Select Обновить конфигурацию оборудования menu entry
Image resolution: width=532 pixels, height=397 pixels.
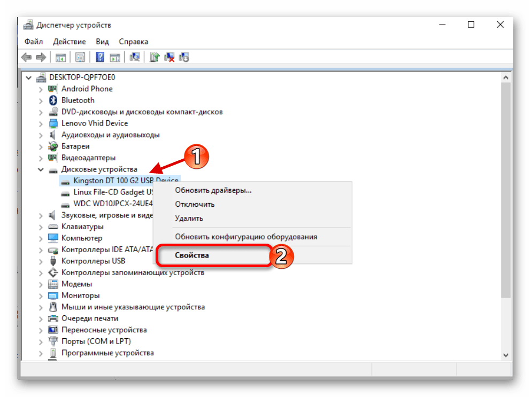(252, 237)
